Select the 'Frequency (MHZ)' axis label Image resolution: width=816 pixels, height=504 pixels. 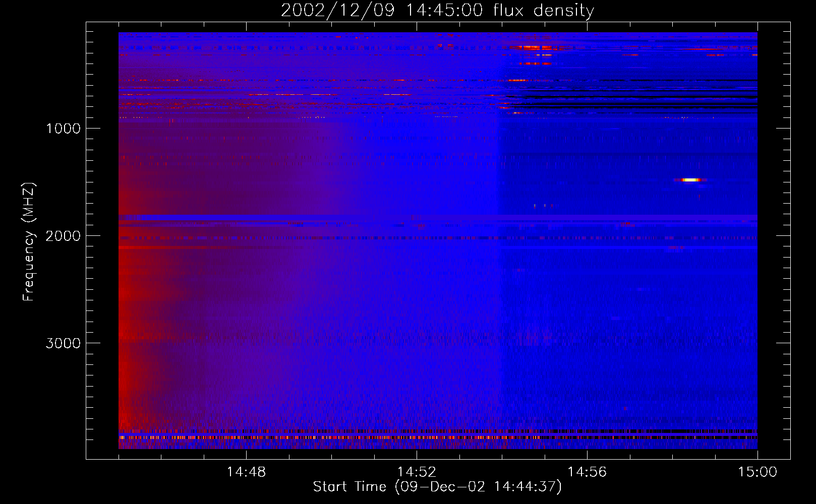[29, 242]
